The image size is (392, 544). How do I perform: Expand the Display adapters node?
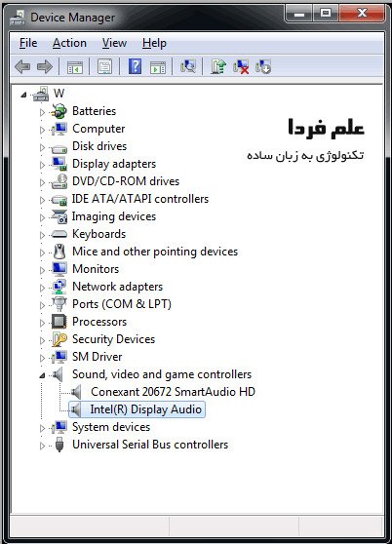42,165
